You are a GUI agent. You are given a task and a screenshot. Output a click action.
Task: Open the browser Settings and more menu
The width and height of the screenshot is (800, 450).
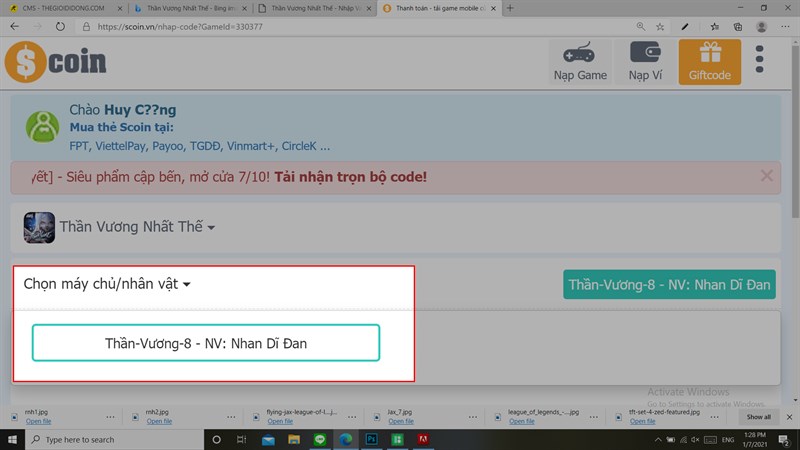[x=785, y=27]
